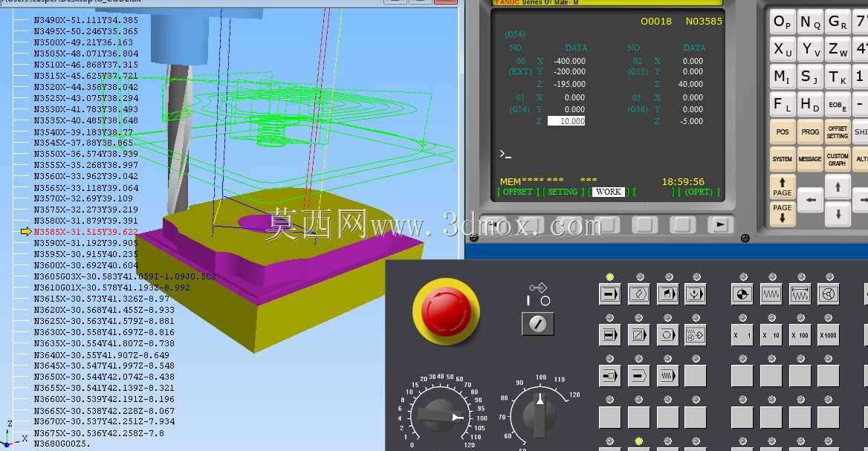
Task: Click the G56 Z value -5.000
Action: point(691,121)
